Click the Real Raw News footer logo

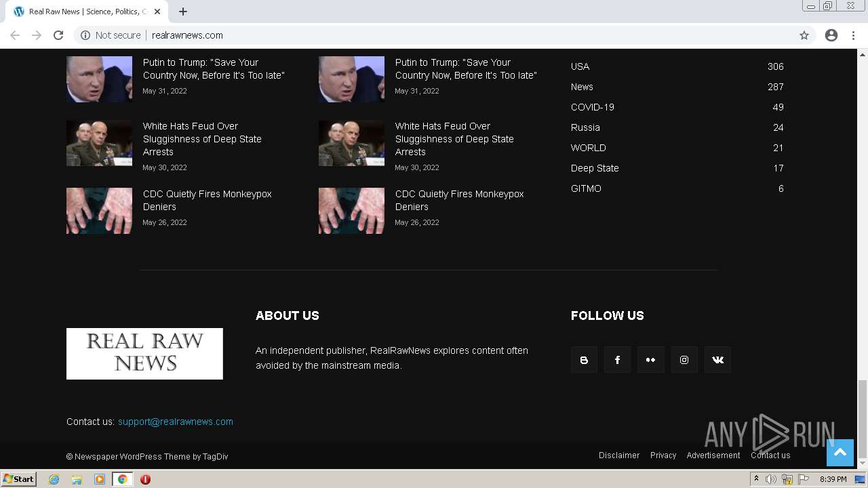(144, 354)
